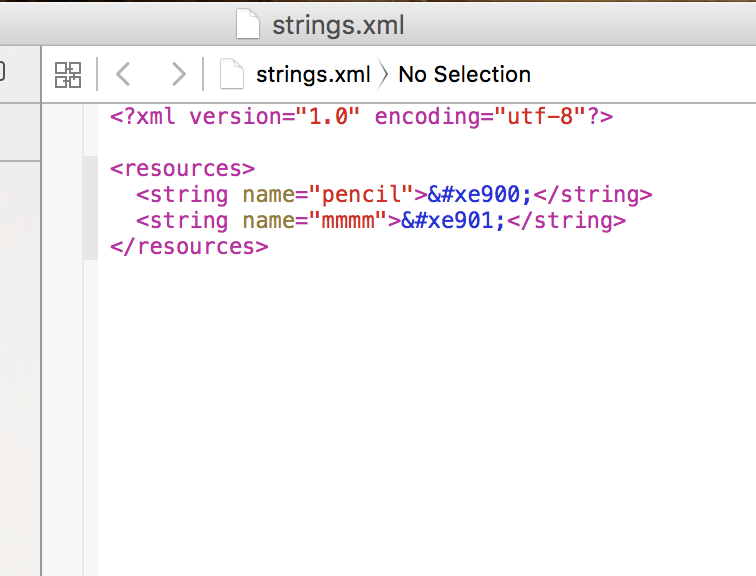Click the closing resources tag
The image size is (756, 576).
click(189, 246)
